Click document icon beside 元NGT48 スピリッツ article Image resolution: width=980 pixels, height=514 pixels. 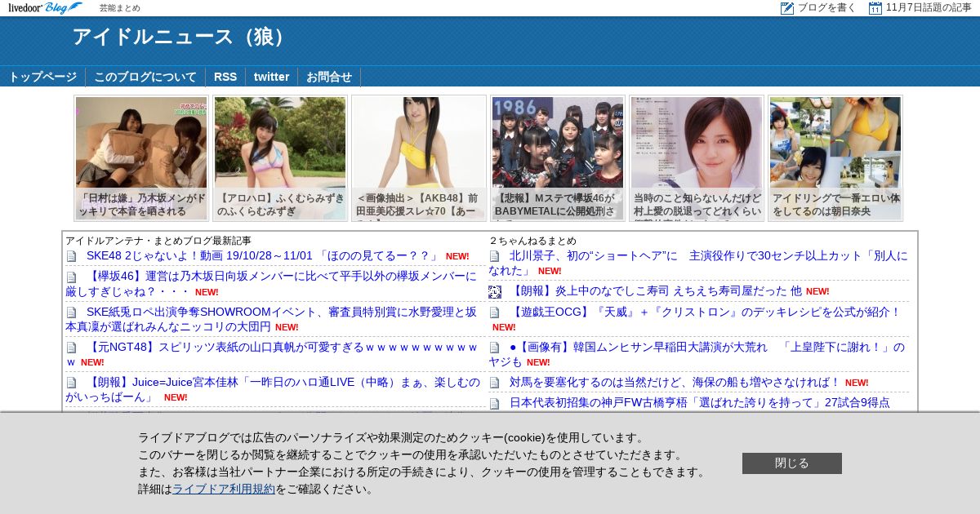(71, 348)
